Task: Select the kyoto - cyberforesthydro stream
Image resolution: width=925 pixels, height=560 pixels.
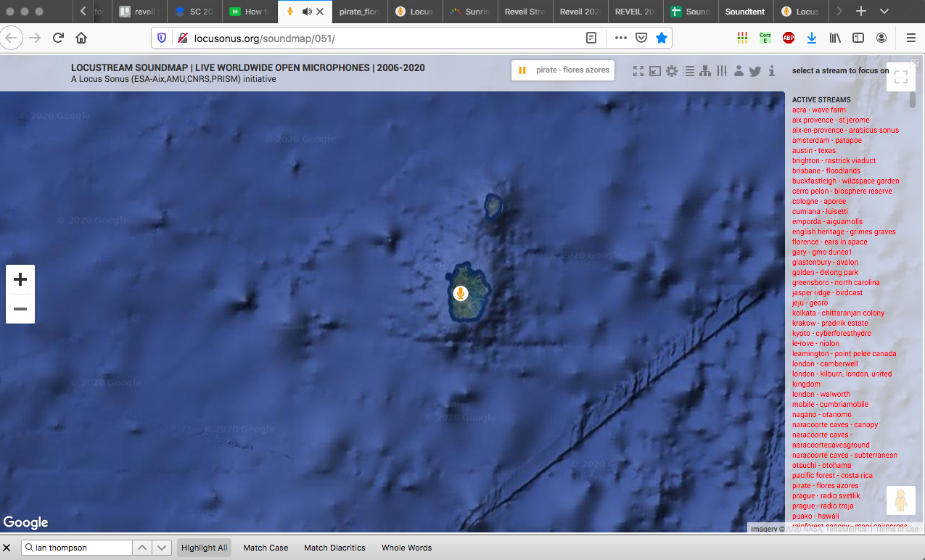Action: coord(831,334)
